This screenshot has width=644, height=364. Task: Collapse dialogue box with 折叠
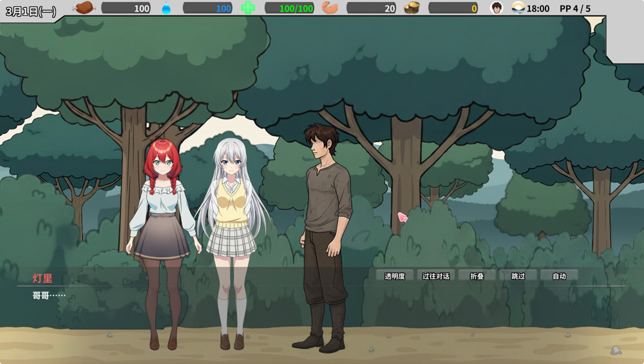(477, 276)
